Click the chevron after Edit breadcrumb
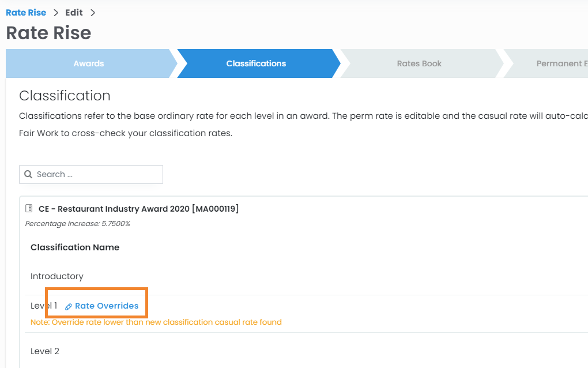Screen dimensions: 588x368 [x=93, y=13]
